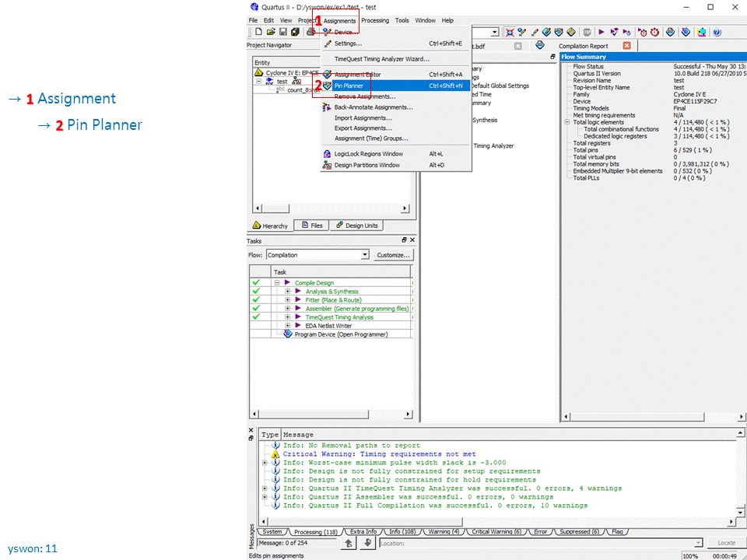The width and height of the screenshot is (747, 560).
Task: Click the Locate button
Action: (x=726, y=543)
